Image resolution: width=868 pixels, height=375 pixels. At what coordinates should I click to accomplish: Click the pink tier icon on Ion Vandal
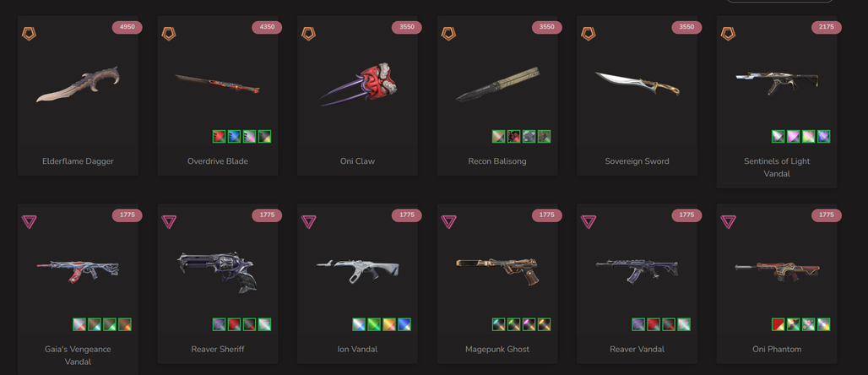click(308, 222)
